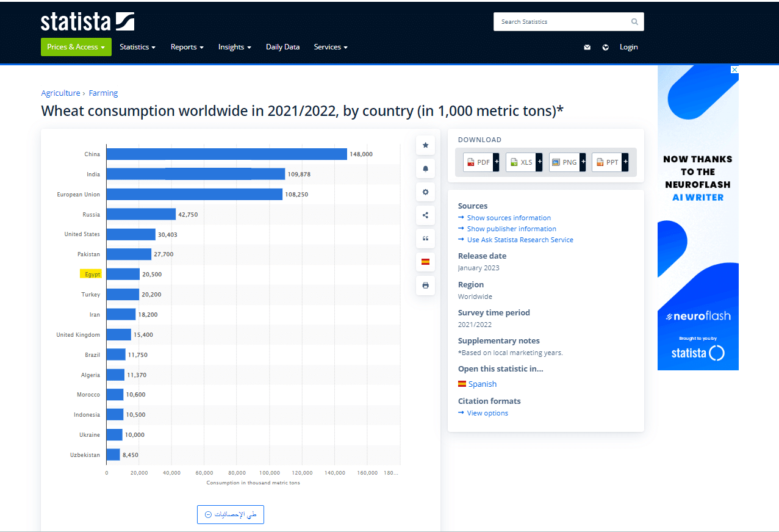Click the Login link

[628, 47]
